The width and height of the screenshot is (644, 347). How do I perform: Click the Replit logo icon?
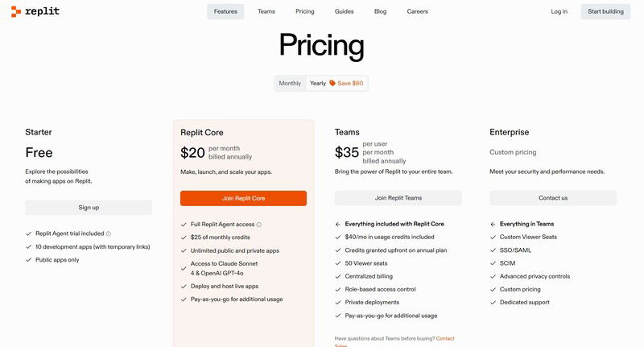[15, 11]
